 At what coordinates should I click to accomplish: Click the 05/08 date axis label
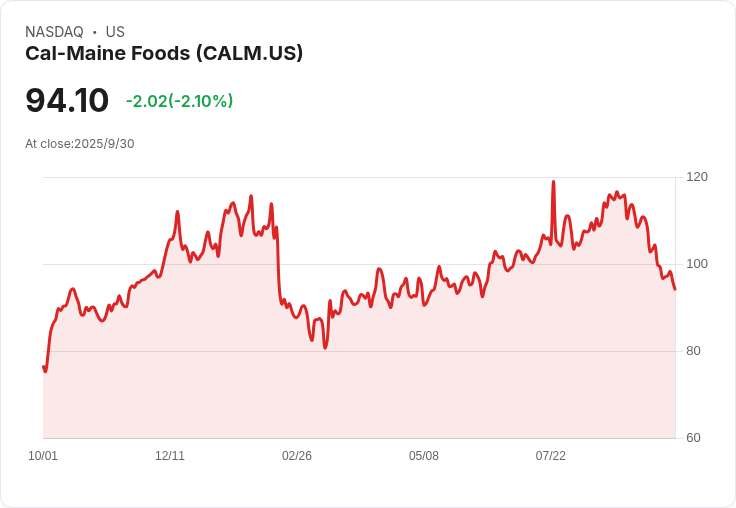pos(424,456)
